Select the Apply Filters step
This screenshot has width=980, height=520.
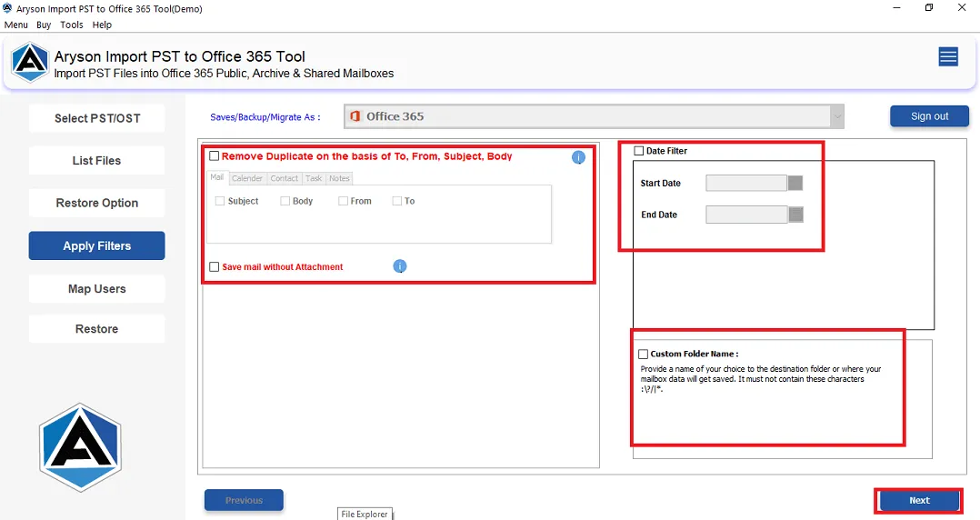(97, 245)
